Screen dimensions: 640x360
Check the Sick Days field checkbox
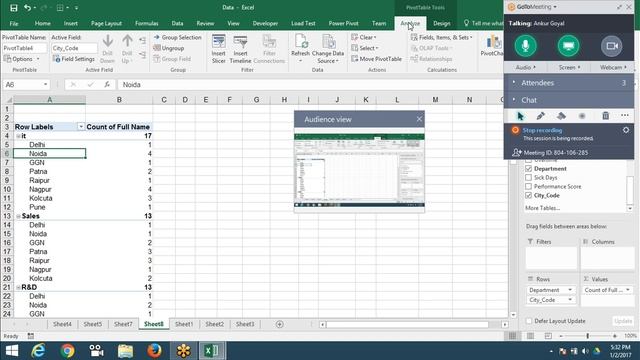[x=529, y=178]
